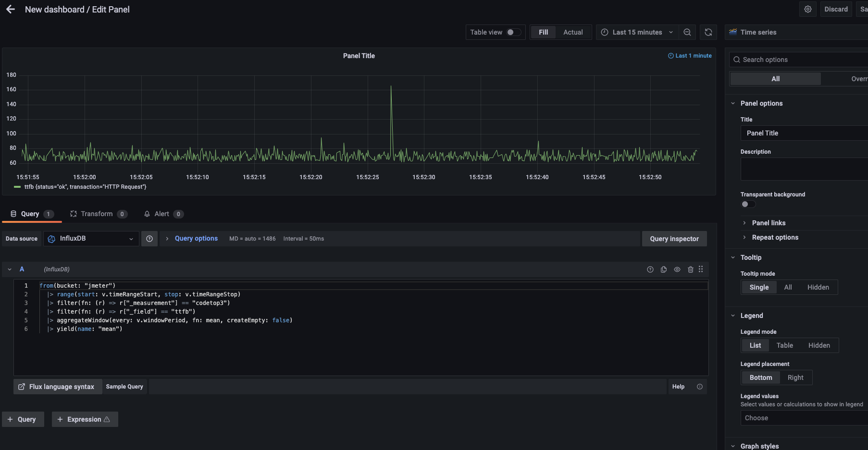Image resolution: width=868 pixels, height=450 pixels.
Task: Zoom out the time range with magnifier icon
Action: [x=687, y=32]
